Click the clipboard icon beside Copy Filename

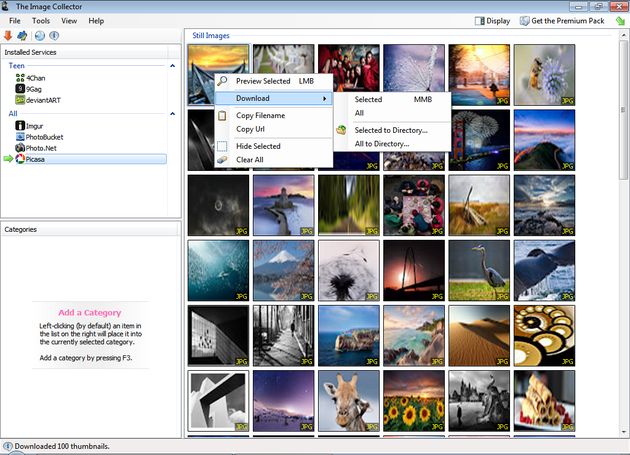tap(222, 116)
